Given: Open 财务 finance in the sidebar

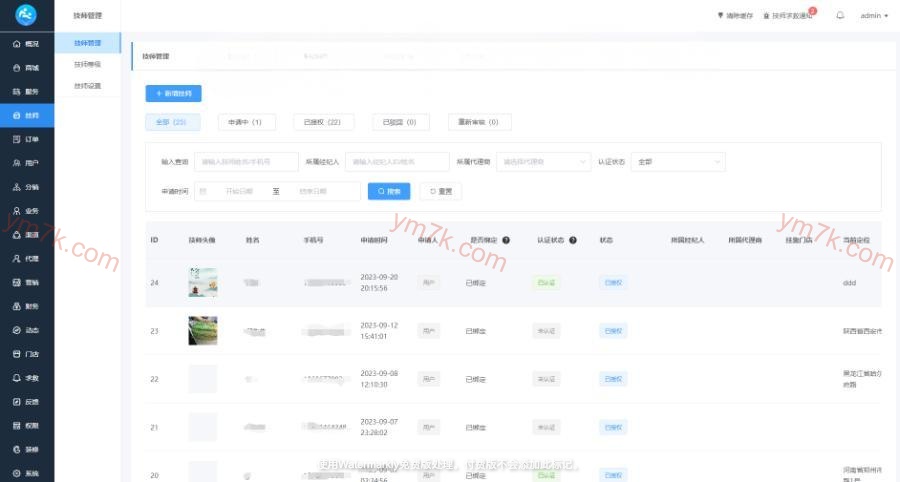Looking at the screenshot, I should tap(26, 307).
